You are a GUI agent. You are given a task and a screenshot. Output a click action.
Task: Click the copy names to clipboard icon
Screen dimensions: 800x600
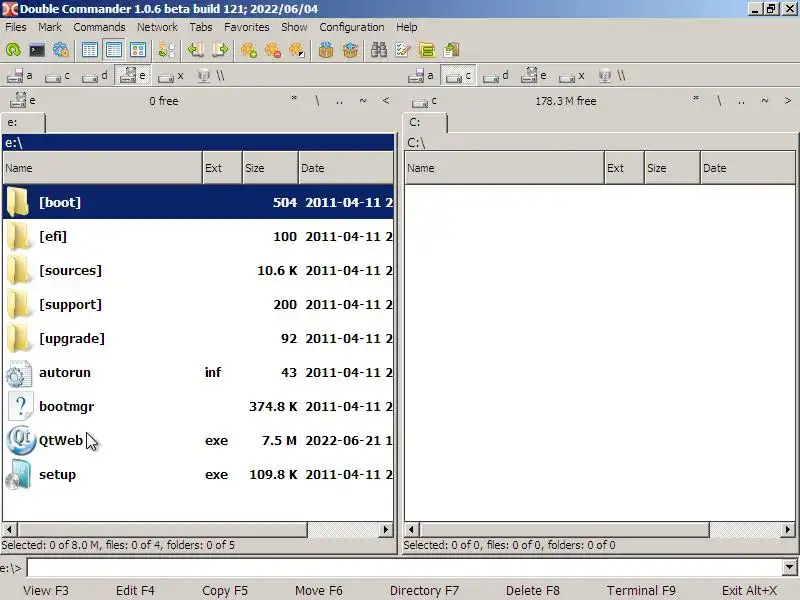click(x=452, y=50)
